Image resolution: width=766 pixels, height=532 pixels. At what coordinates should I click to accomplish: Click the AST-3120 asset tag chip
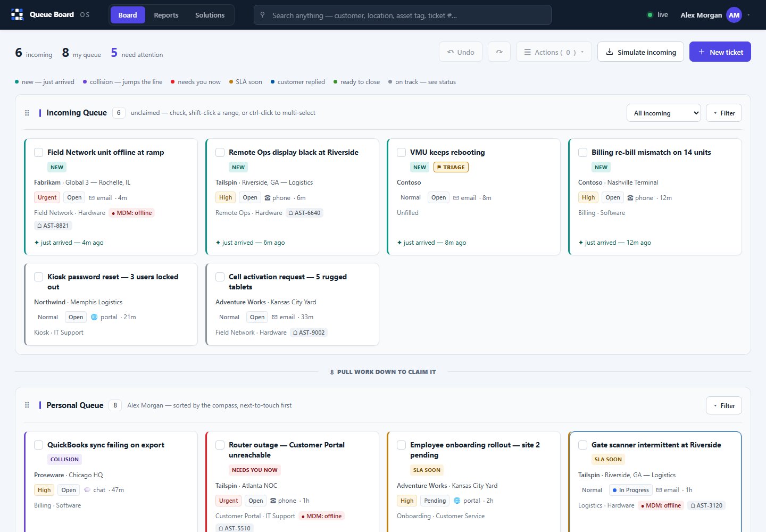coord(706,505)
